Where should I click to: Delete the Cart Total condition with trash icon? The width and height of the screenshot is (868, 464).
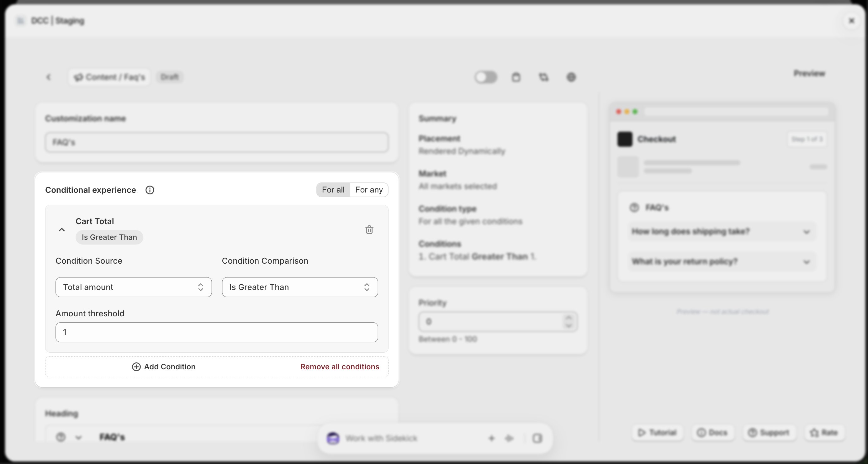[369, 229]
